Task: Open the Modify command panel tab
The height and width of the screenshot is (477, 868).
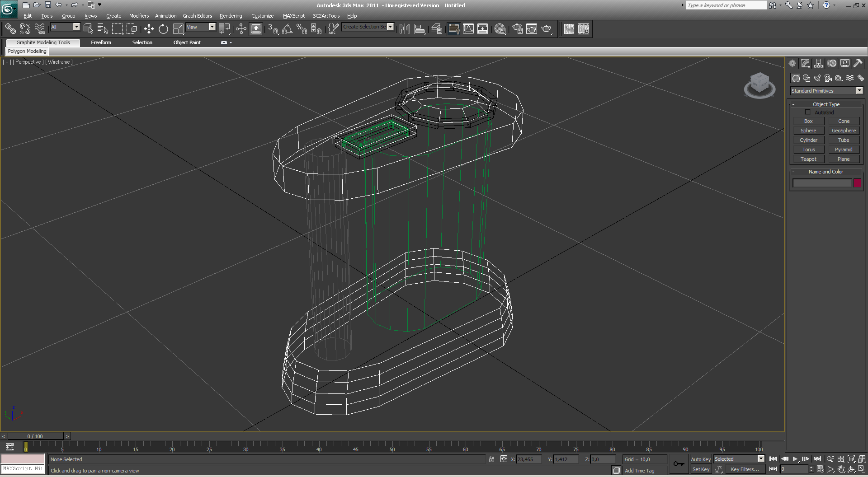Action: coord(805,64)
